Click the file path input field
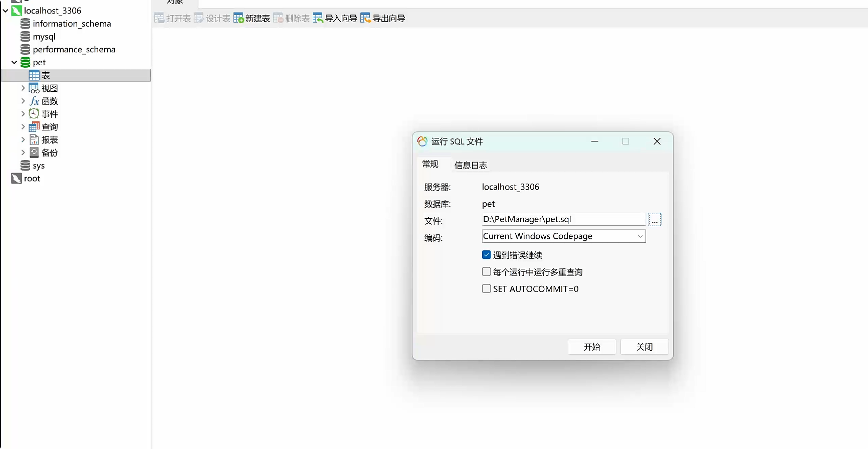 pyautogui.click(x=563, y=219)
